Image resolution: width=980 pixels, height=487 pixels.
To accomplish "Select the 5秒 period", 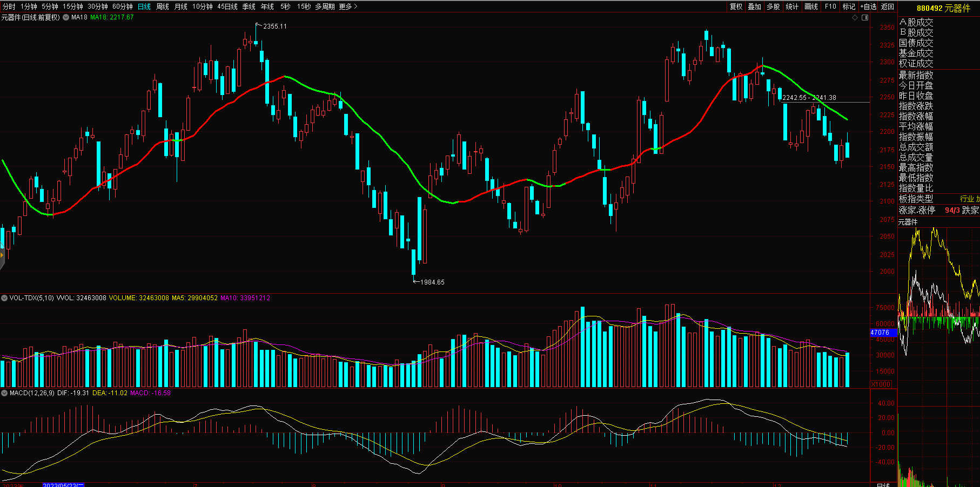I will click(285, 6).
